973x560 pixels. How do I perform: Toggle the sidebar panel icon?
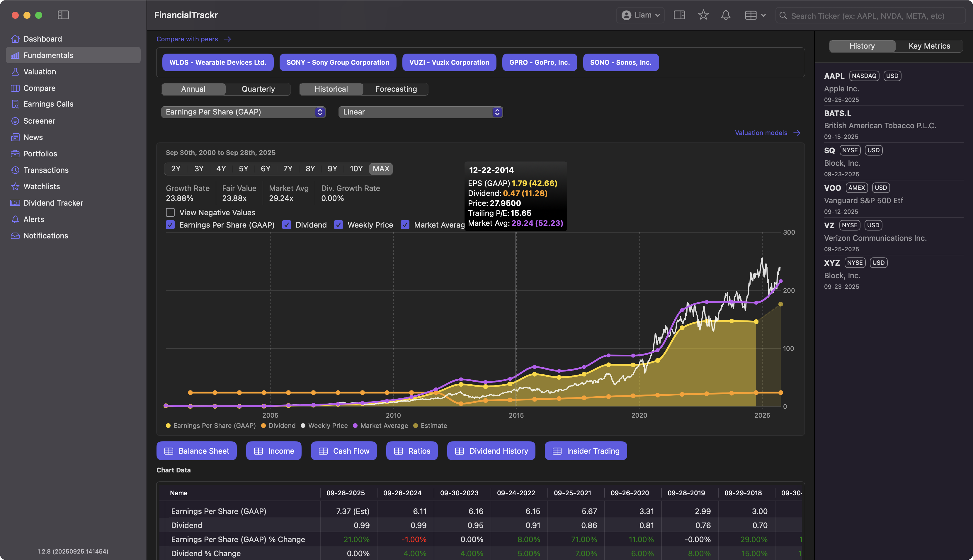tap(63, 15)
